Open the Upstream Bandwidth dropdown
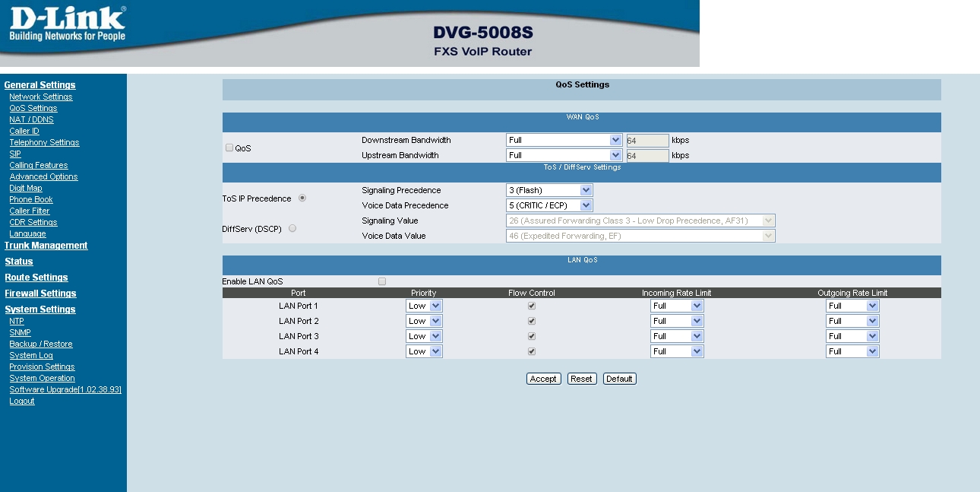Screen dimensions: 980x492 click(564, 155)
